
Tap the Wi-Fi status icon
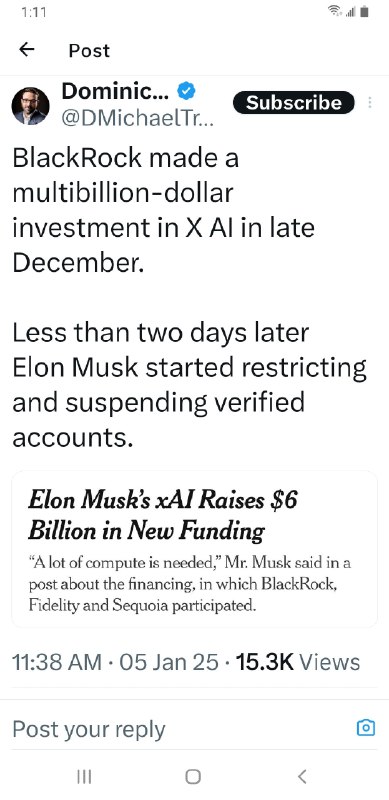tap(334, 12)
